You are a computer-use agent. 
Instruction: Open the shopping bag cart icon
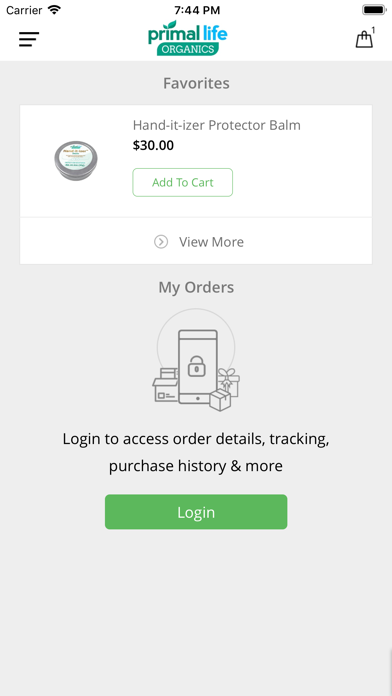coord(364,40)
